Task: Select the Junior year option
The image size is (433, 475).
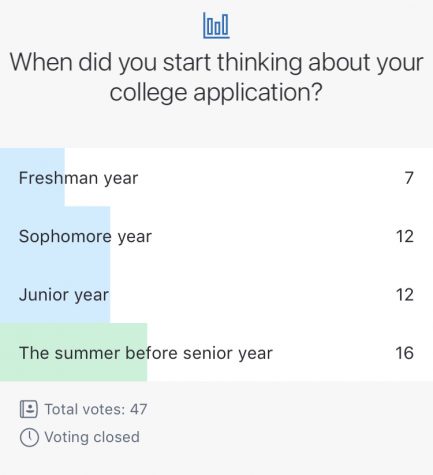Action: (216, 294)
